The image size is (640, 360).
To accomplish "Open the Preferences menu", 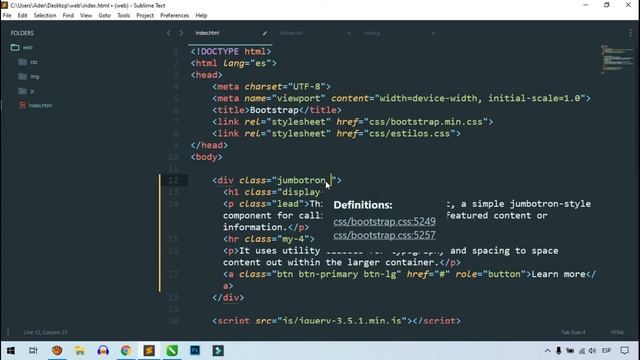I will coord(175,16).
